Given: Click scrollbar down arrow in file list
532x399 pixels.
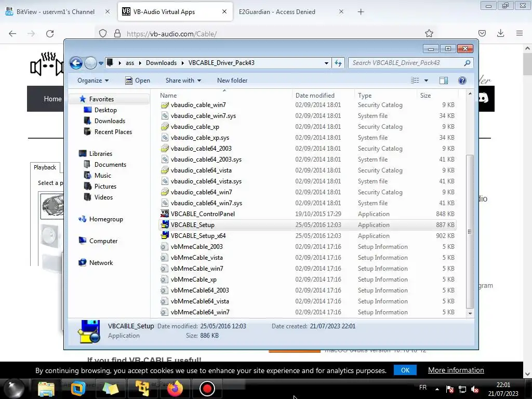Looking at the screenshot, I should (470, 313).
